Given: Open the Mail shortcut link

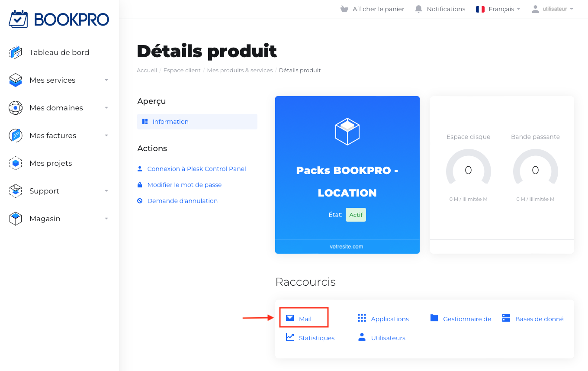Looking at the screenshot, I should click(x=305, y=319).
